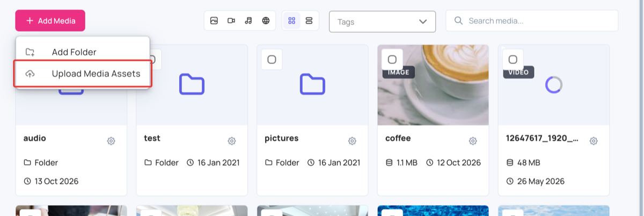This screenshot has width=644, height=216.
Task: Choose Upload Media Assets from the menu
Action: [83, 74]
